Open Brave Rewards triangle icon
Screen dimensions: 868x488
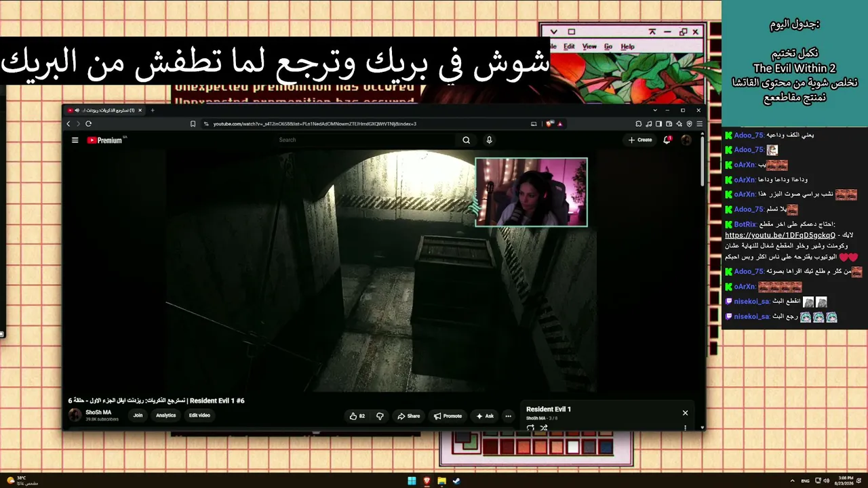560,124
